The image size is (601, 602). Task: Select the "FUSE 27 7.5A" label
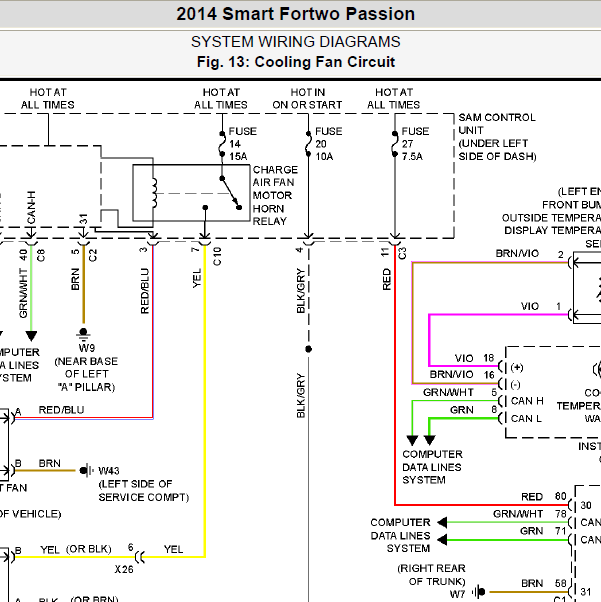415,144
